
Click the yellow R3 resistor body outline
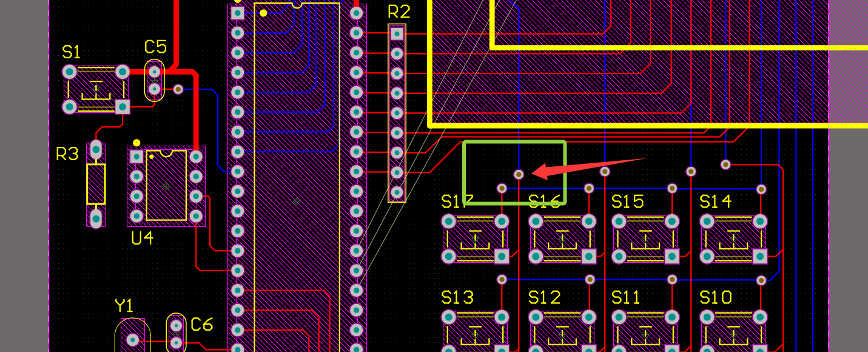coord(96,184)
